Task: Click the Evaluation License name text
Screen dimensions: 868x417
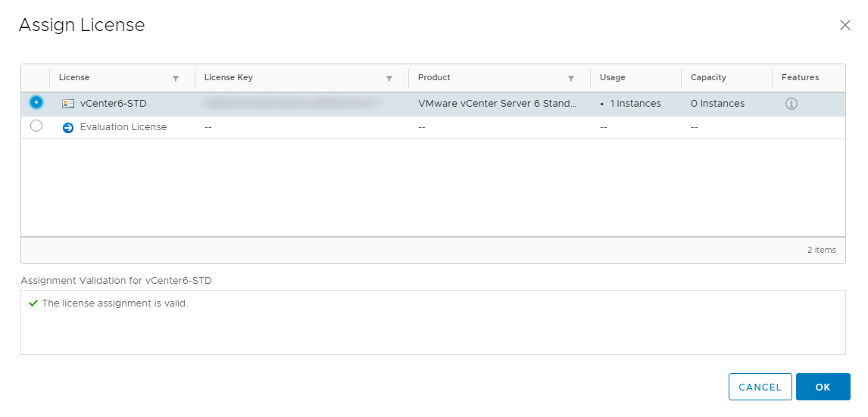Action: [123, 127]
